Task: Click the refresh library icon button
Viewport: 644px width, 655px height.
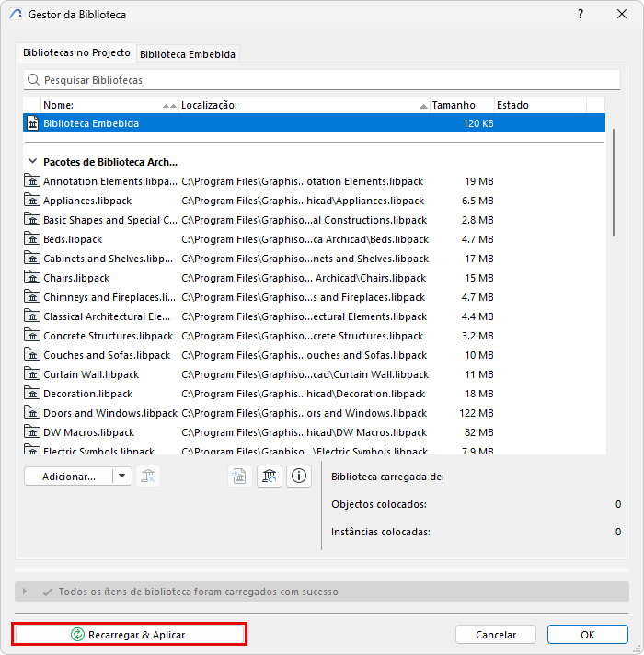Action: point(270,477)
